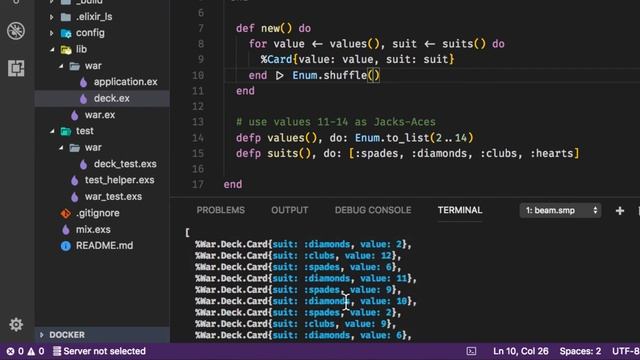Switch to the DEBUG CONSOLE tab
This screenshot has width=640, height=360.
click(373, 210)
